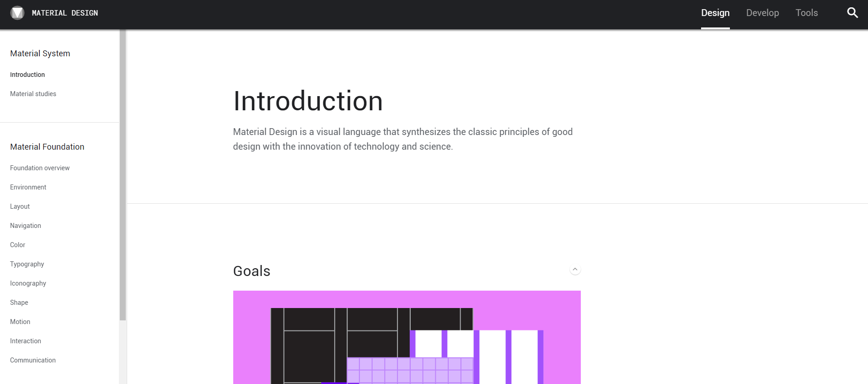Open the Introduction sidebar link
Viewport: 868px width, 384px height.
point(27,75)
